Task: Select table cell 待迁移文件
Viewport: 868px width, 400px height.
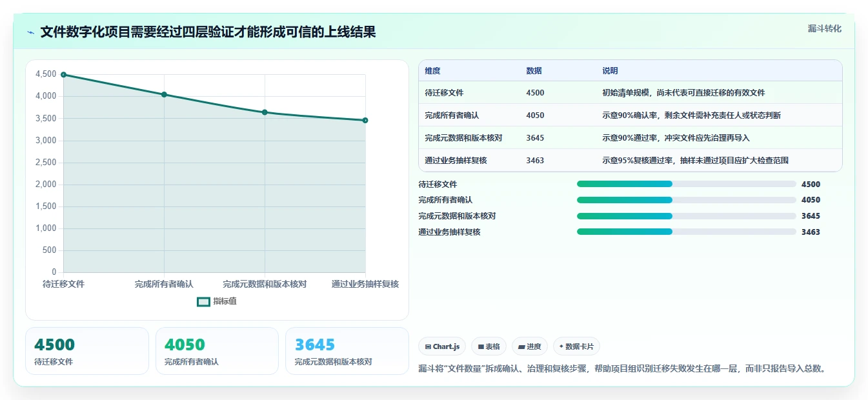Action: 444,93
